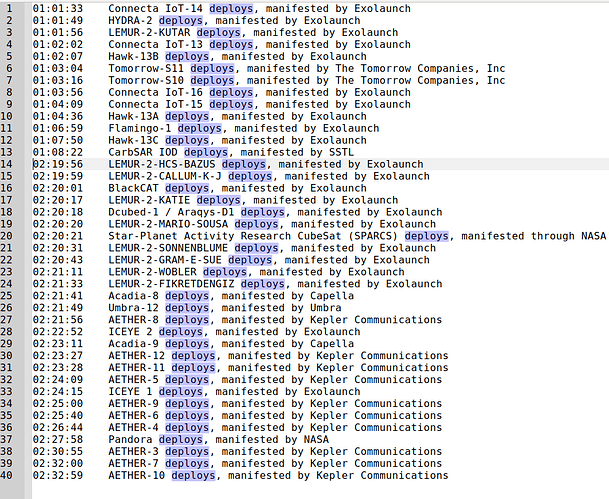The width and height of the screenshot is (609, 499).
Task: Click the text Connecta IoT-15
Action: coord(155,104)
